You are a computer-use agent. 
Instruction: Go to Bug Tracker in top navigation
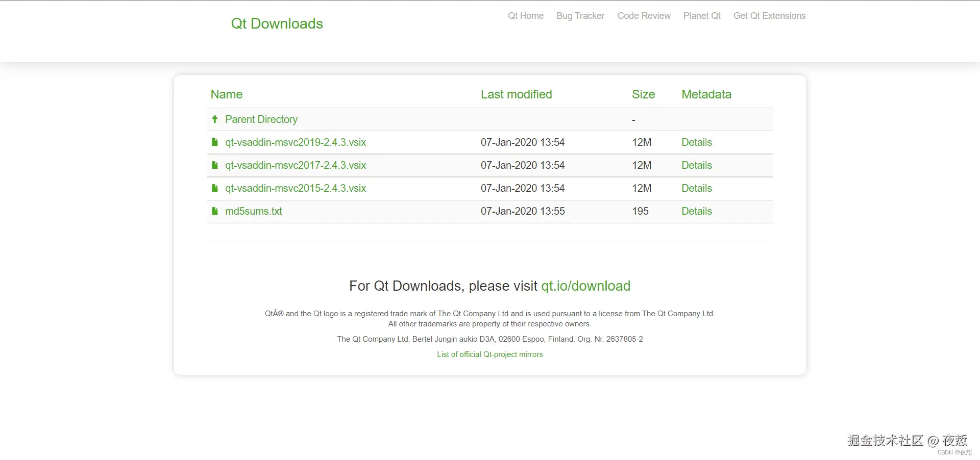[580, 16]
